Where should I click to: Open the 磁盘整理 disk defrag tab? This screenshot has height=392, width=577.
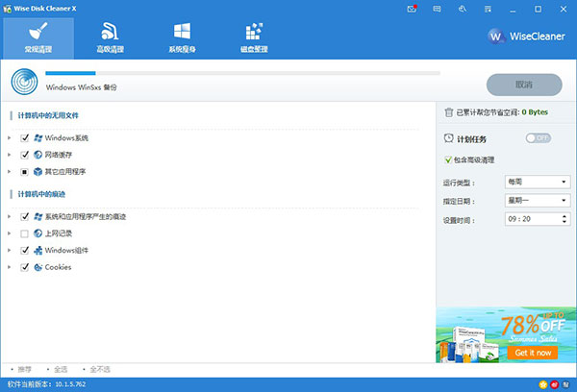click(x=254, y=37)
